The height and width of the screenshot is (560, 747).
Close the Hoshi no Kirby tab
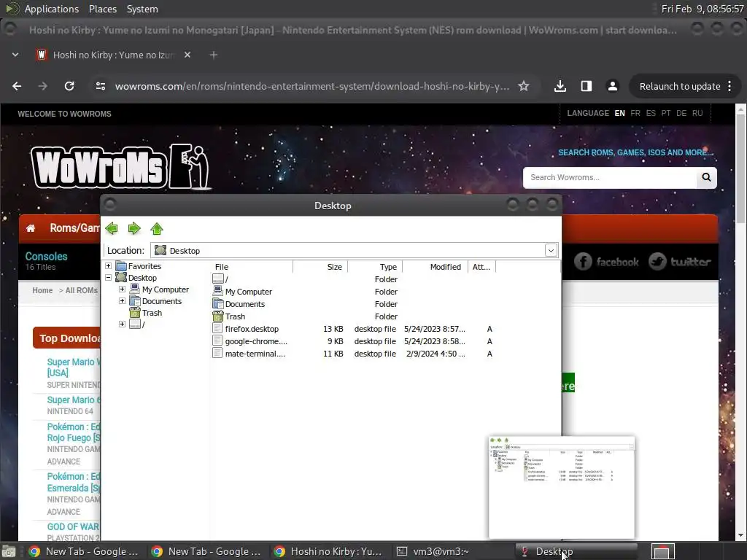tap(187, 55)
